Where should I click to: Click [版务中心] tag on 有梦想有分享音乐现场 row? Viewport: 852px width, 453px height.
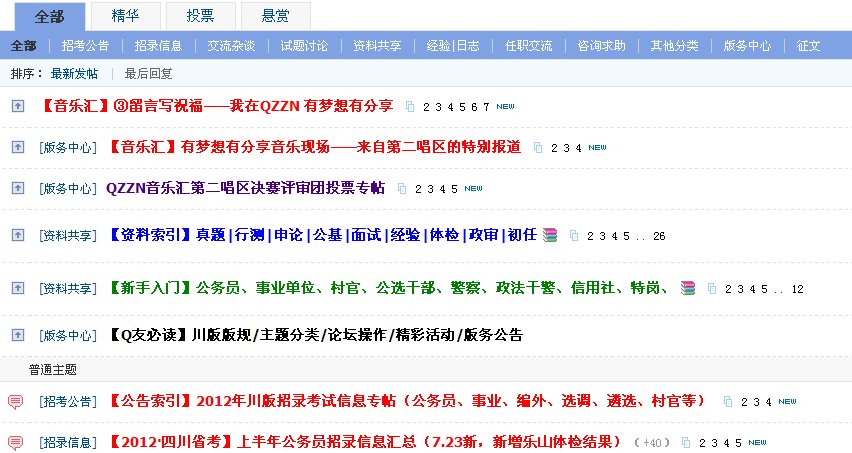tap(68, 148)
